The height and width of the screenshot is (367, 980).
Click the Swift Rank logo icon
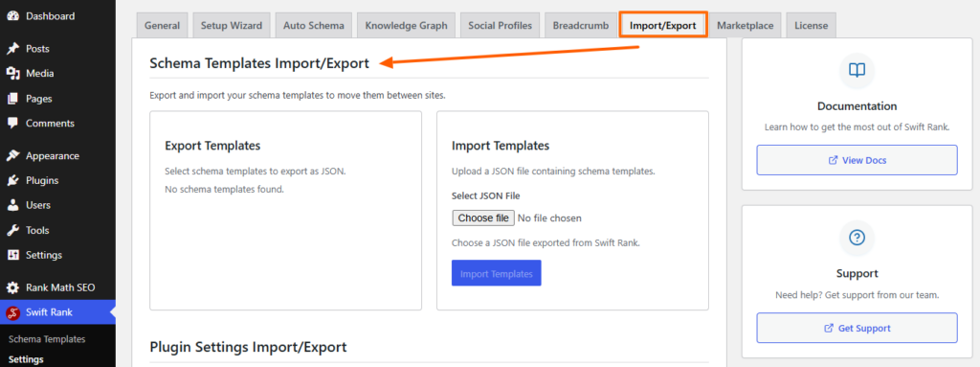coord(12,312)
